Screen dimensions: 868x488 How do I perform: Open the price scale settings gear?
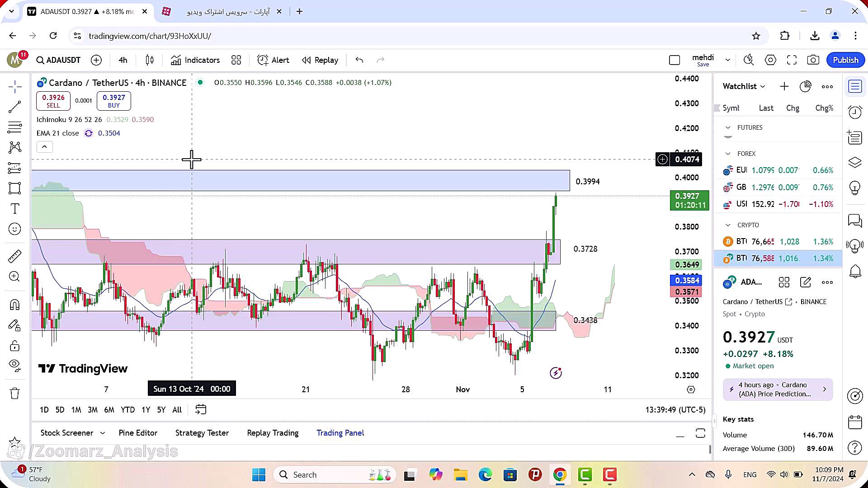[691, 389]
